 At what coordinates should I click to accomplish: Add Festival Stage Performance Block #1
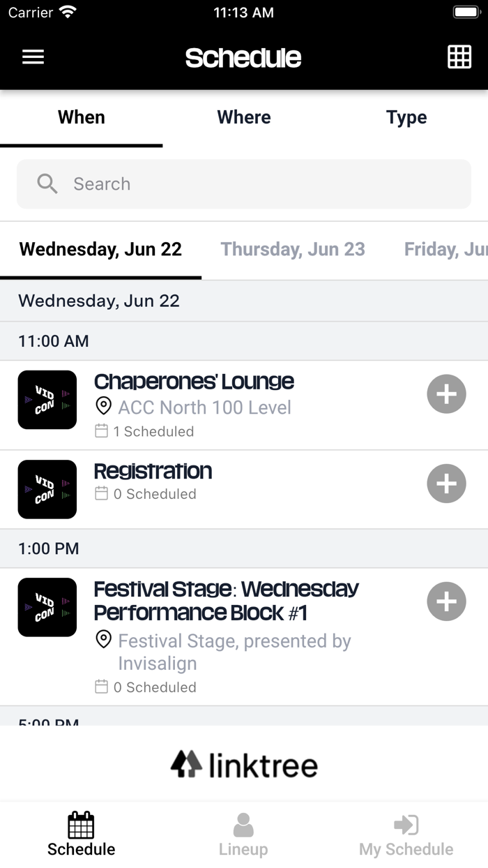pyautogui.click(x=446, y=601)
